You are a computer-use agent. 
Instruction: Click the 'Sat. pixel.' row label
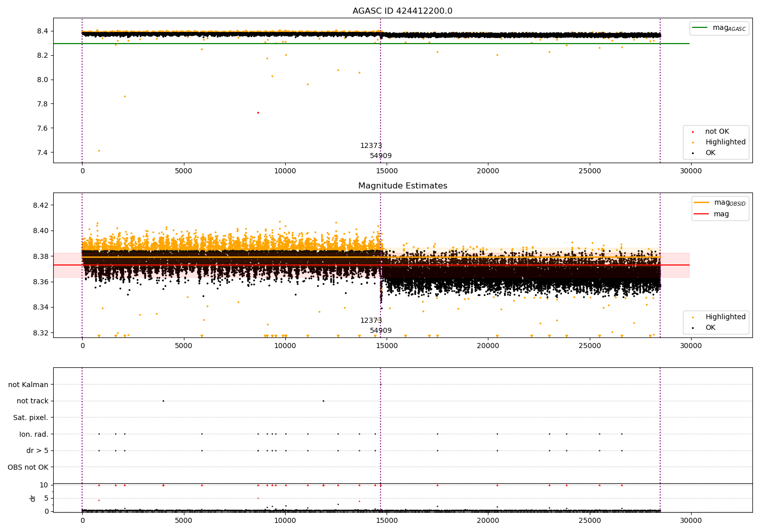click(30, 417)
